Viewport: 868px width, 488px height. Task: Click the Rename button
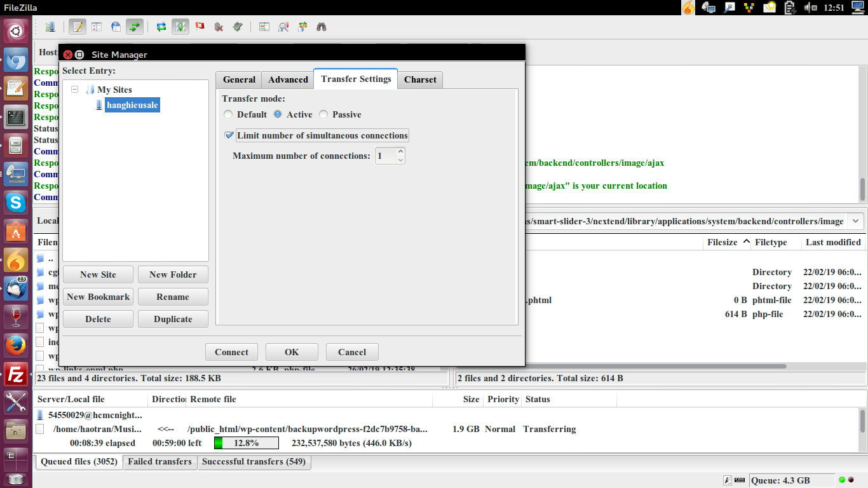click(x=173, y=297)
